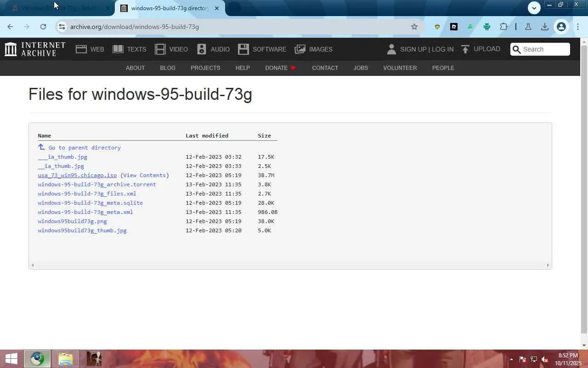Show hidden system tray icons
The width and height of the screenshot is (588, 368).
click(511, 359)
